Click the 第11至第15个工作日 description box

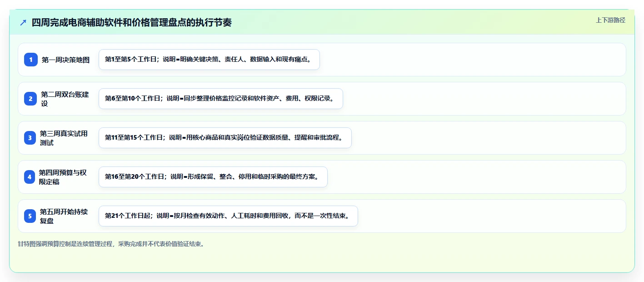[x=225, y=138]
